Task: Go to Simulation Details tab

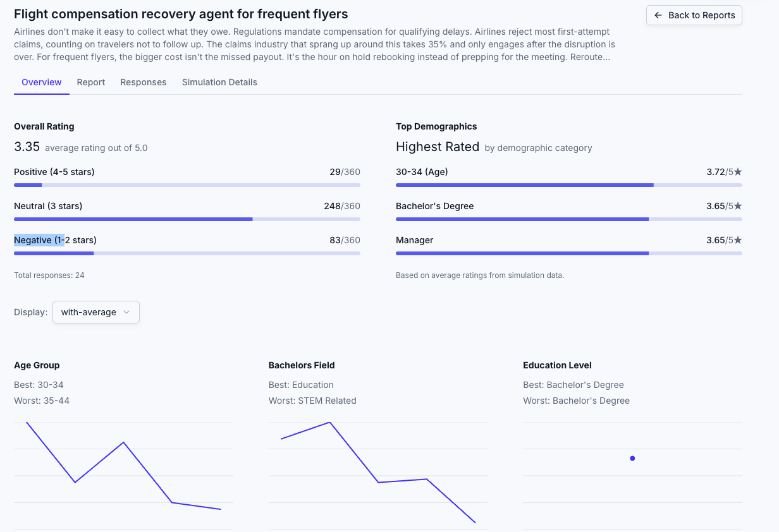Action: [219, 82]
